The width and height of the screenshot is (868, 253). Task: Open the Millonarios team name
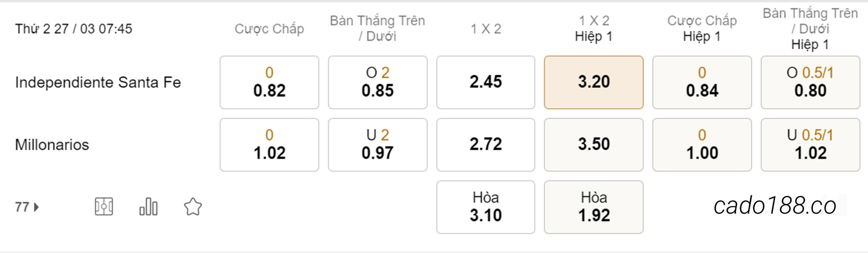point(52,145)
